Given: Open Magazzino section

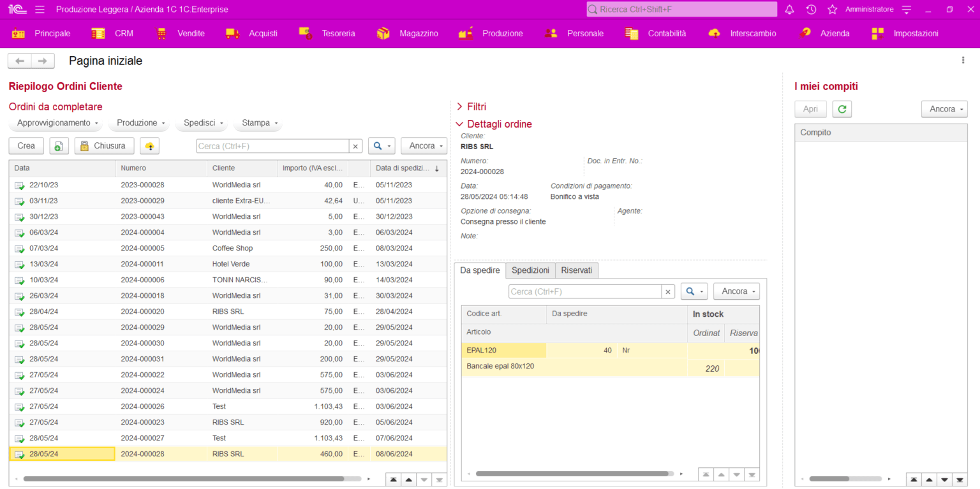Looking at the screenshot, I should [x=408, y=33].
